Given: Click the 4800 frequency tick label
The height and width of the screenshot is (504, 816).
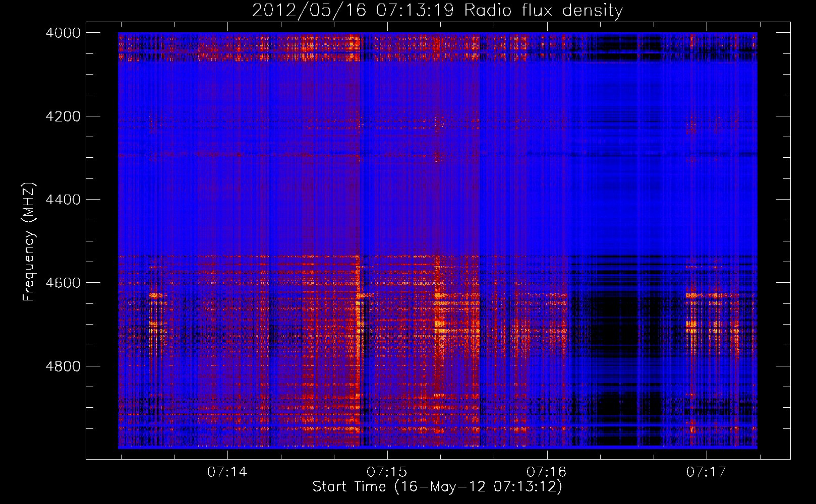Looking at the screenshot, I should (63, 366).
